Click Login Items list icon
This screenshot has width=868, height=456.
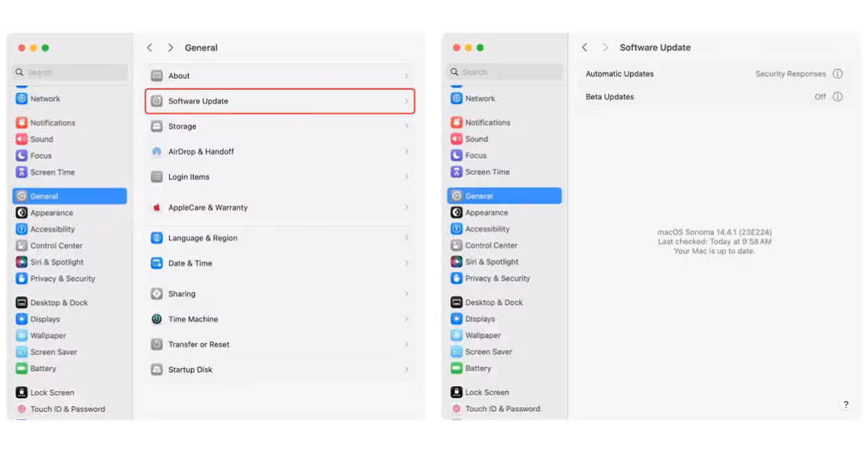pos(156,177)
